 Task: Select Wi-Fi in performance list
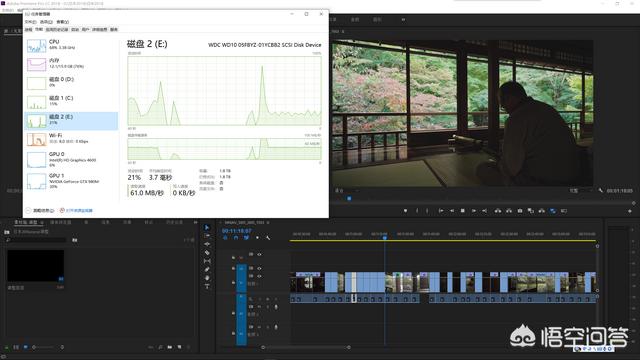tap(71, 139)
